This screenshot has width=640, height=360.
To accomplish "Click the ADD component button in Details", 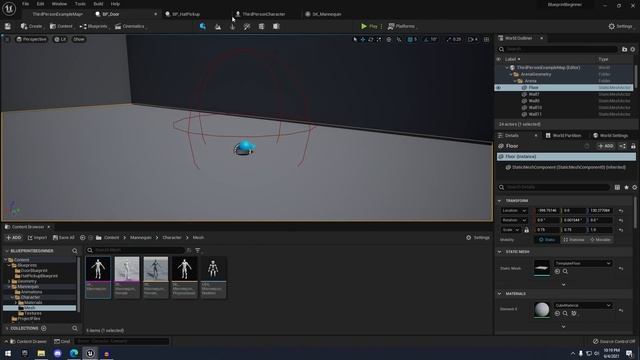I will (x=605, y=146).
